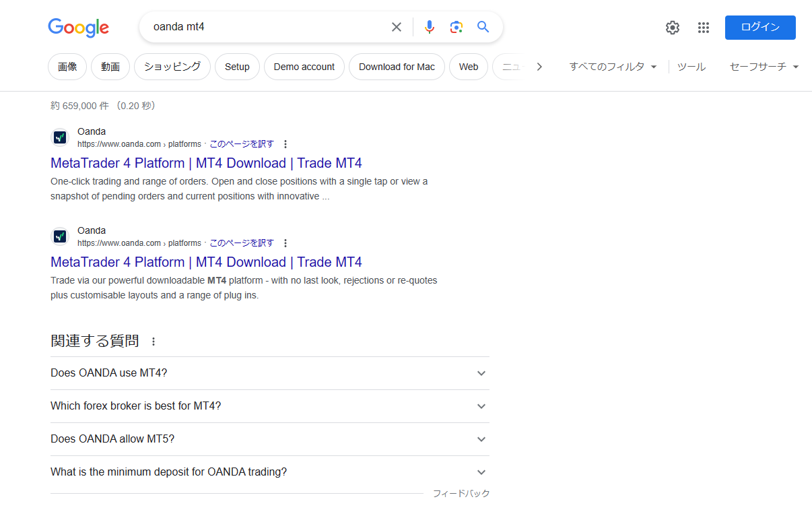
Task: Select the Download for Mac chip
Action: (x=397, y=67)
